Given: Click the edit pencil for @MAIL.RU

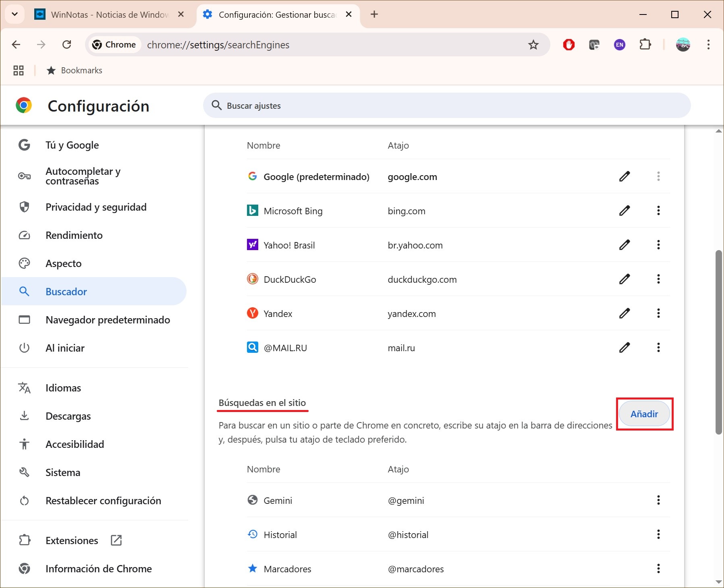Looking at the screenshot, I should click(624, 348).
